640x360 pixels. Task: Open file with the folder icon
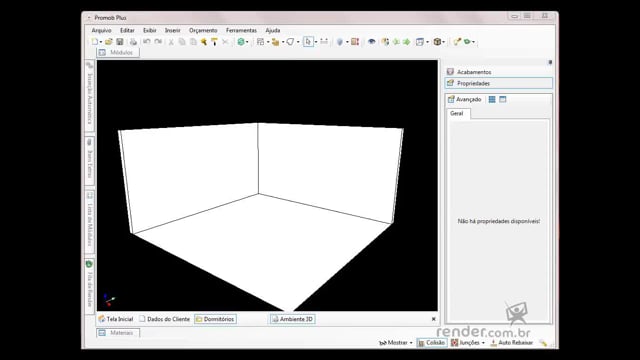pyautogui.click(x=109, y=42)
